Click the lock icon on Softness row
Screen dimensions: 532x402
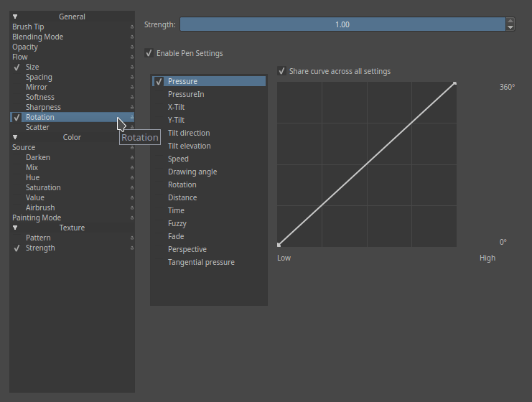(x=132, y=98)
